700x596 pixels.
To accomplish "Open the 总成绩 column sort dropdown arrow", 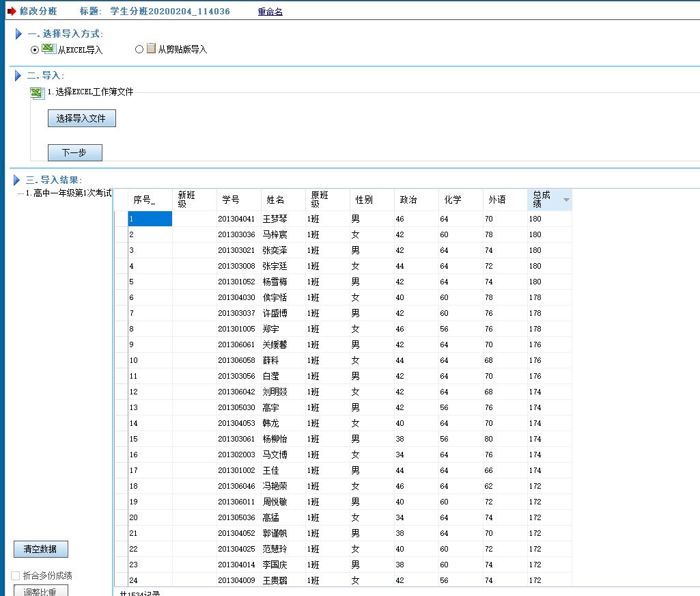I will coord(565,200).
